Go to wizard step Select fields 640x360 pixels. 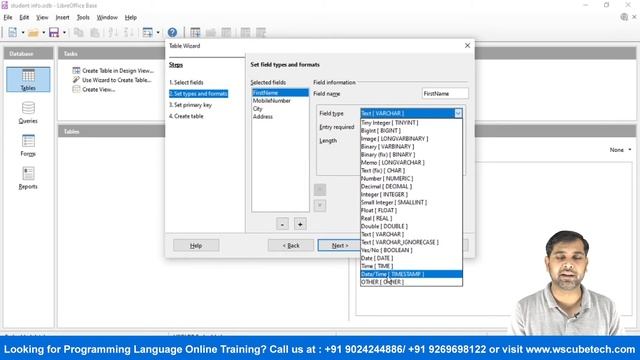coord(186,82)
